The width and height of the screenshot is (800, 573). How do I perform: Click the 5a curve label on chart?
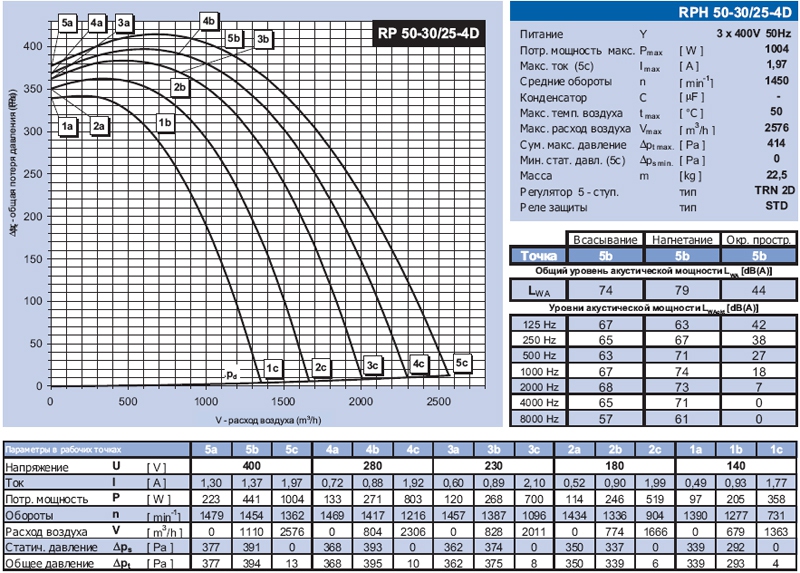click(68, 22)
